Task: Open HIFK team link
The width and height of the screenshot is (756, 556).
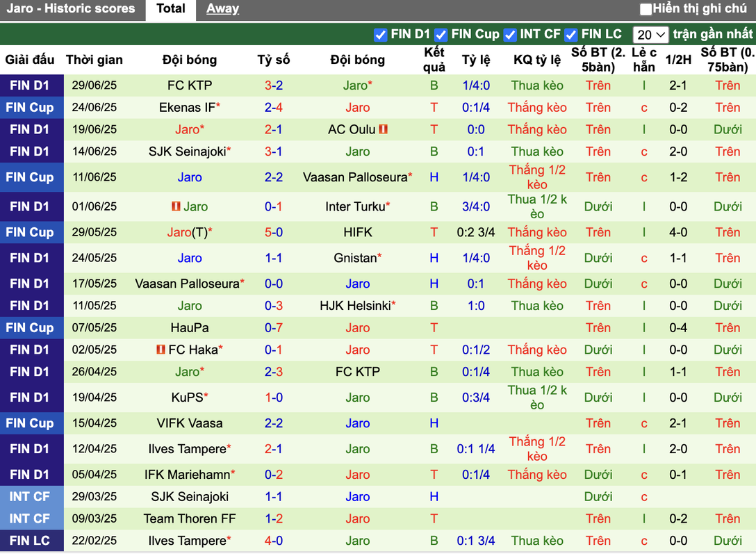Action: [x=358, y=232]
